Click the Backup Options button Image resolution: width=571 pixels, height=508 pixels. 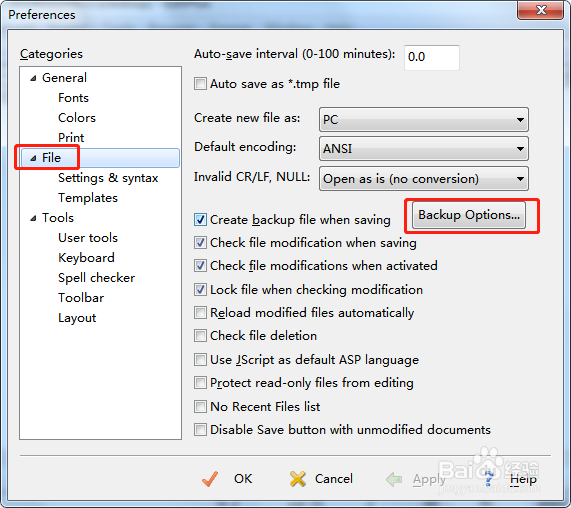[x=469, y=215]
